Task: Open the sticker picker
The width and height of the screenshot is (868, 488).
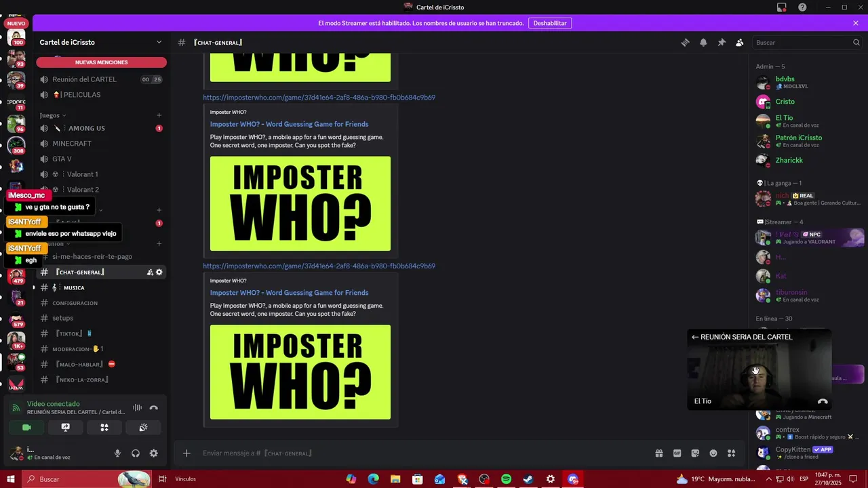Action: pos(695,453)
